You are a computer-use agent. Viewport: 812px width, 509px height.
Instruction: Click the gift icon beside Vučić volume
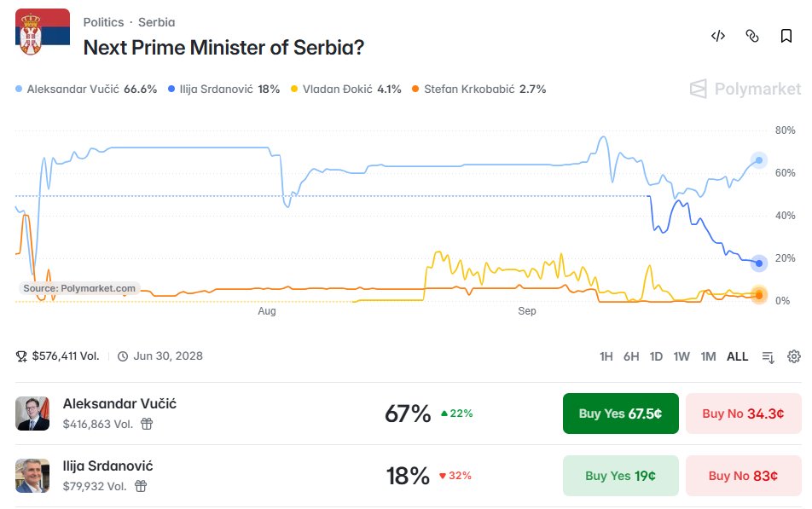147,424
